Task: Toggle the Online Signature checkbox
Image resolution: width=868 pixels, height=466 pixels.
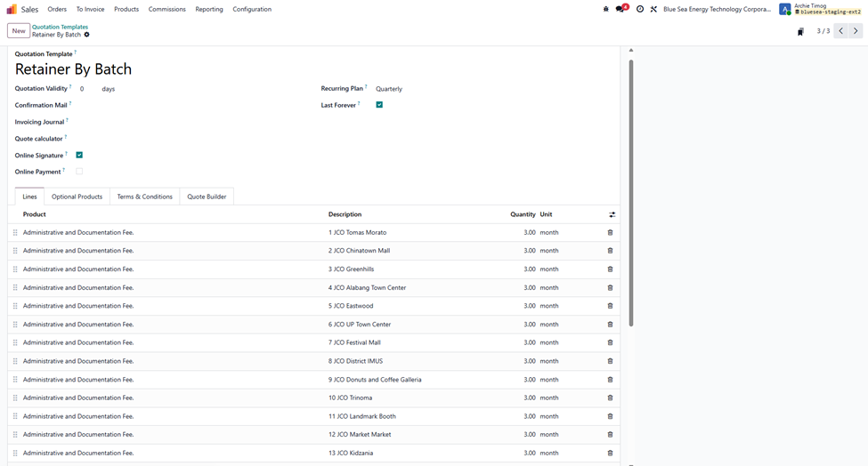Action: (79, 155)
